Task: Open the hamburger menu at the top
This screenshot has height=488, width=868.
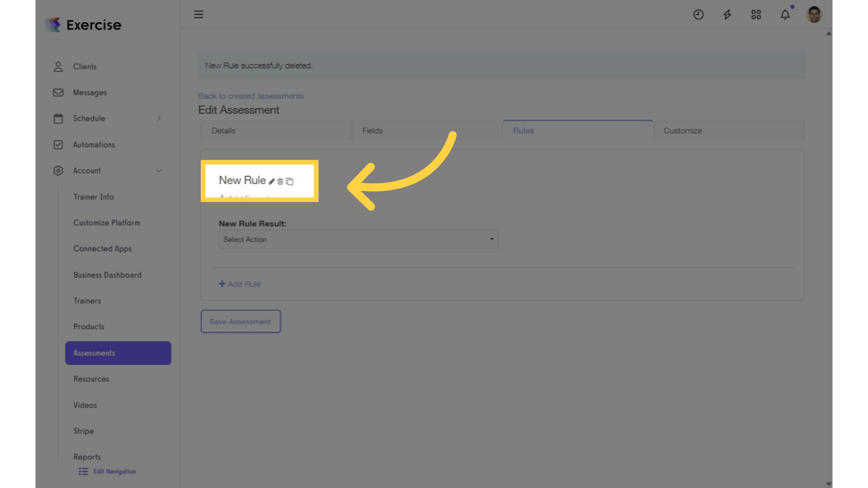Action: point(198,14)
